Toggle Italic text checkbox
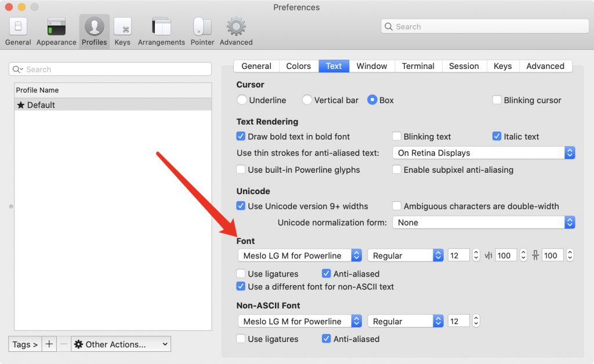Screen dimensions: 594x364 (x=497, y=136)
